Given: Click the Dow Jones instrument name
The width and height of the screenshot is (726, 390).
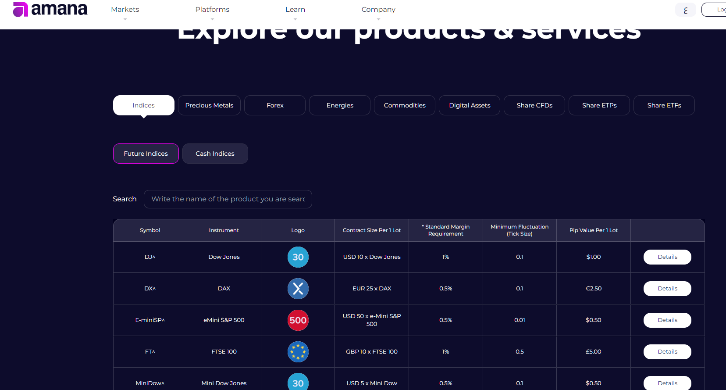Looking at the screenshot, I should pyautogui.click(x=224, y=257).
